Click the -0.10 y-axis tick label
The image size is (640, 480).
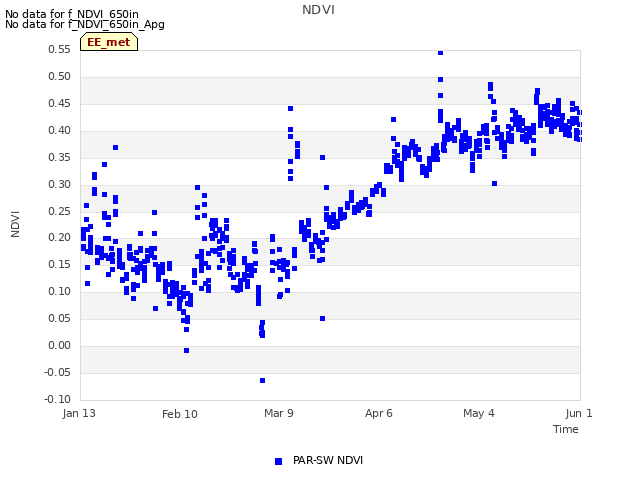(x=58, y=399)
